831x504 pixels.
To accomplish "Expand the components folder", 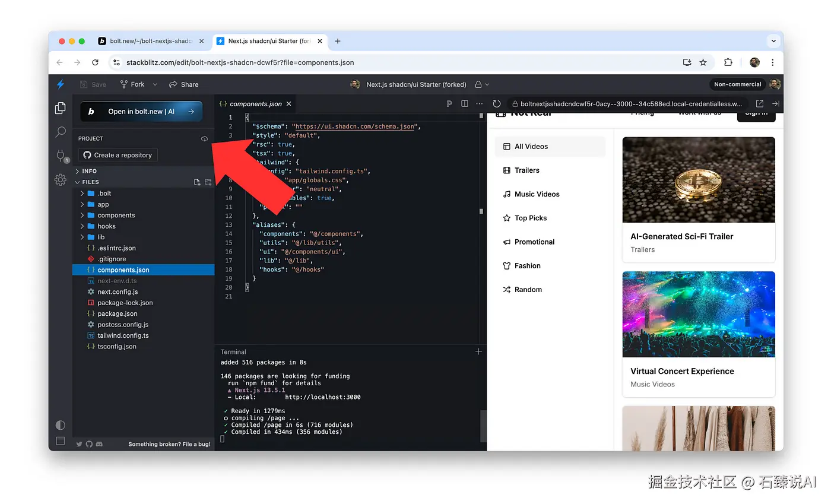I will tap(144, 215).
